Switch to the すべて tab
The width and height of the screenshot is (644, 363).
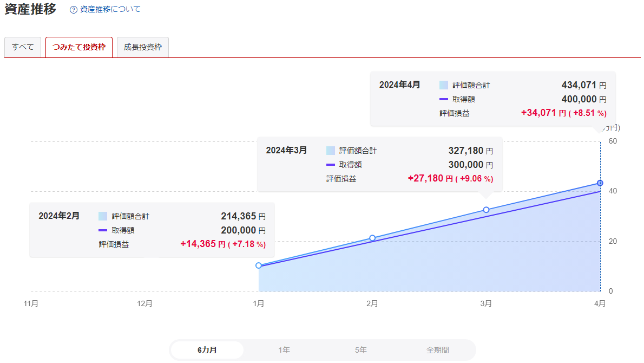point(23,47)
